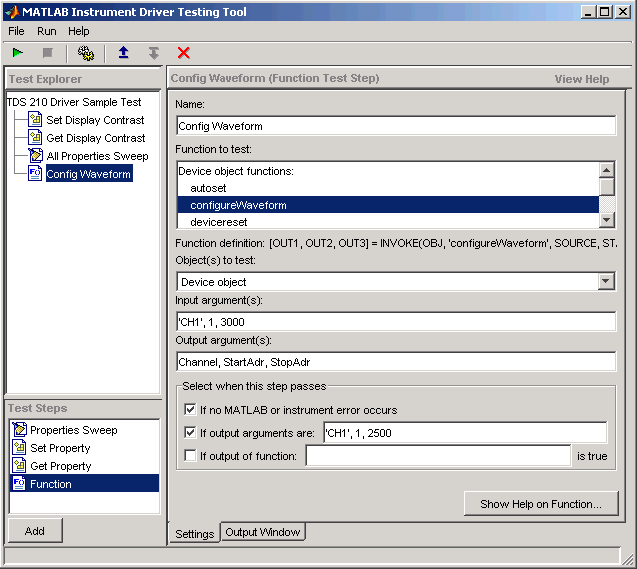Choose Properties Sweep in Test Steps list
The height and width of the screenshot is (569, 637).
(73, 430)
